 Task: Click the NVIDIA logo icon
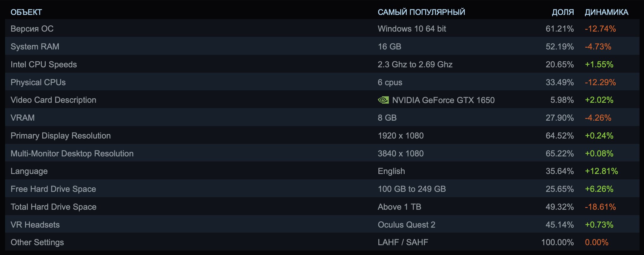[383, 100]
